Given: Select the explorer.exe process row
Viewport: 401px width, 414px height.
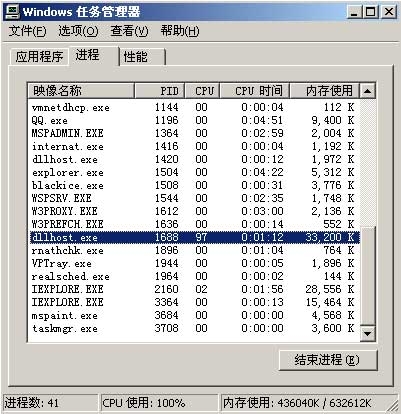Looking at the screenshot, I should (x=194, y=172).
